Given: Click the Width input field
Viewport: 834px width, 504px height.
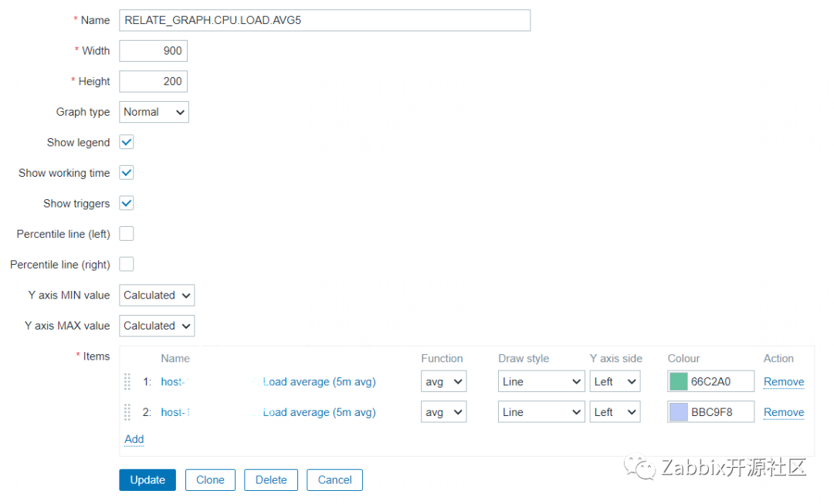Looking at the screenshot, I should point(153,51).
